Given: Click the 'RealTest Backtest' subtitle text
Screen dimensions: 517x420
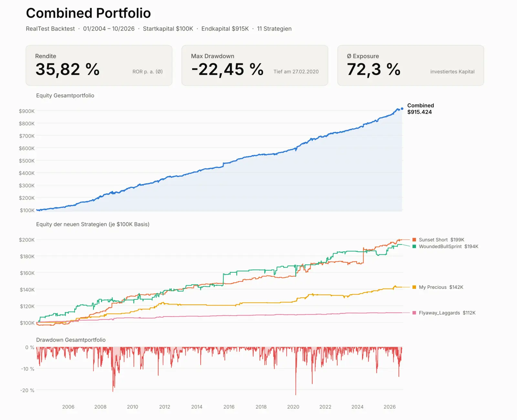Looking at the screenshot, I should pyautogui.click(x=50, y=29).
